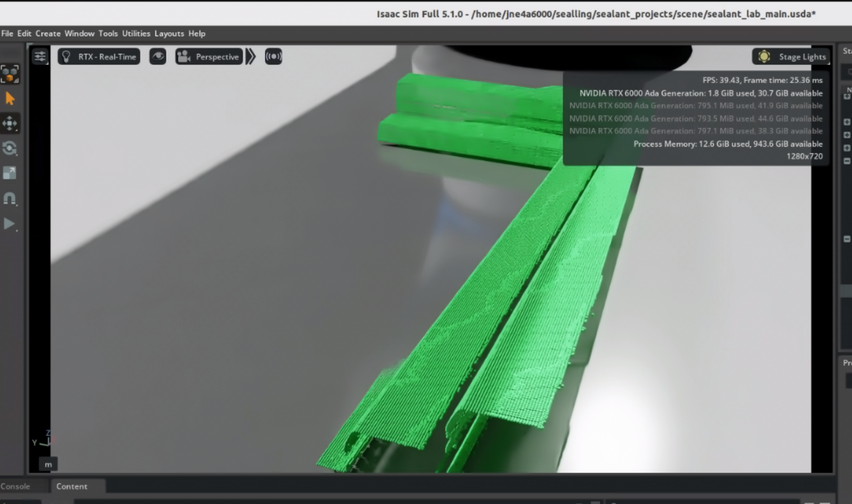Screen dimensions: 852x504
Task: Click the select mode icon atop toolbar
Action: click(x=10, y=74)
